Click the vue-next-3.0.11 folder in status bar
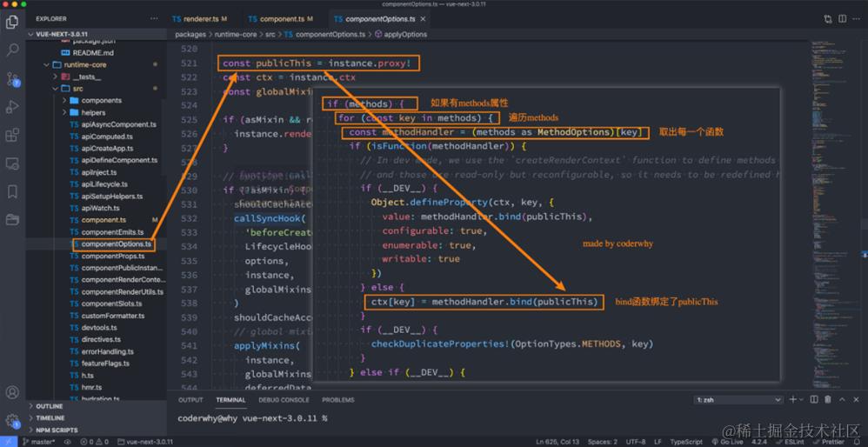 pyautogui.click(x=145, y=442)
